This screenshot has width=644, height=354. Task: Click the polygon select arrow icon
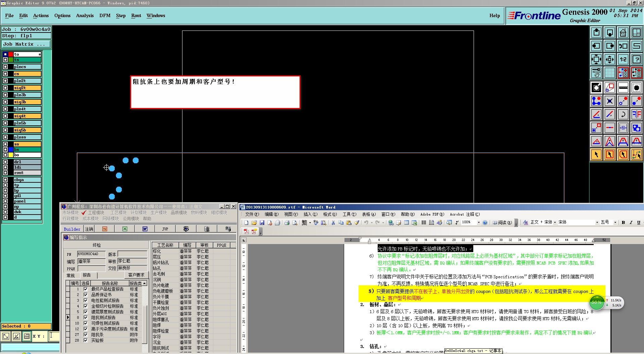point(623,155)
